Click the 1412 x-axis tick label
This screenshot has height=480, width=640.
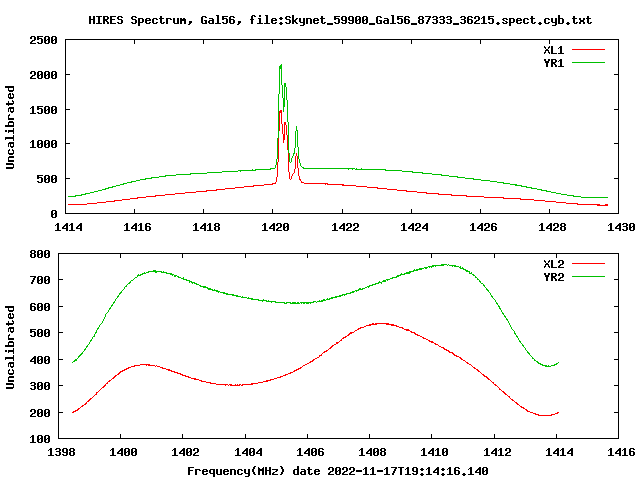[x=497, y=452]
